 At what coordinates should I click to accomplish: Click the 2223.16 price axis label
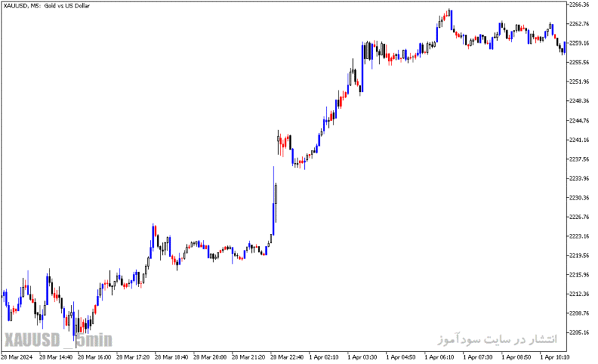point(579,236)
